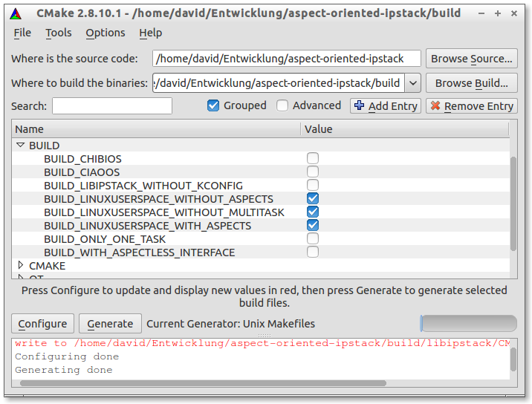Enable the Advanced checkbox
Screen dimensions: 532x404
[x=282, y=105]
